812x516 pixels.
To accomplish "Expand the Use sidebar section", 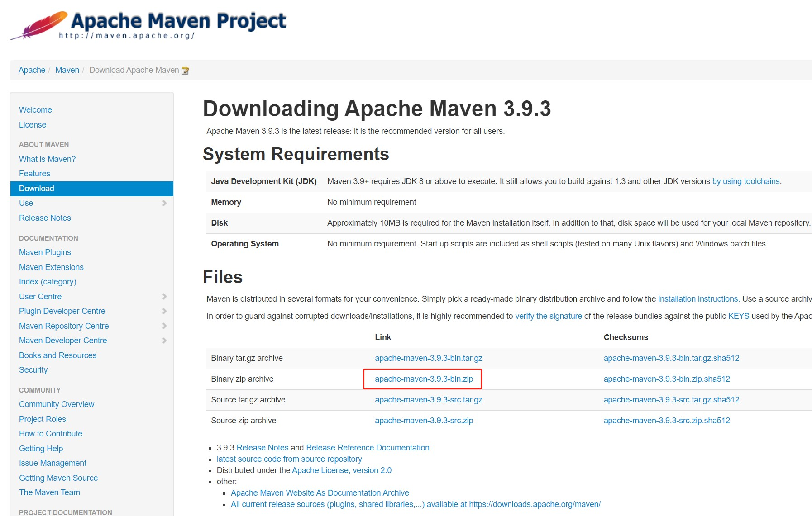I will click(165, 203).
